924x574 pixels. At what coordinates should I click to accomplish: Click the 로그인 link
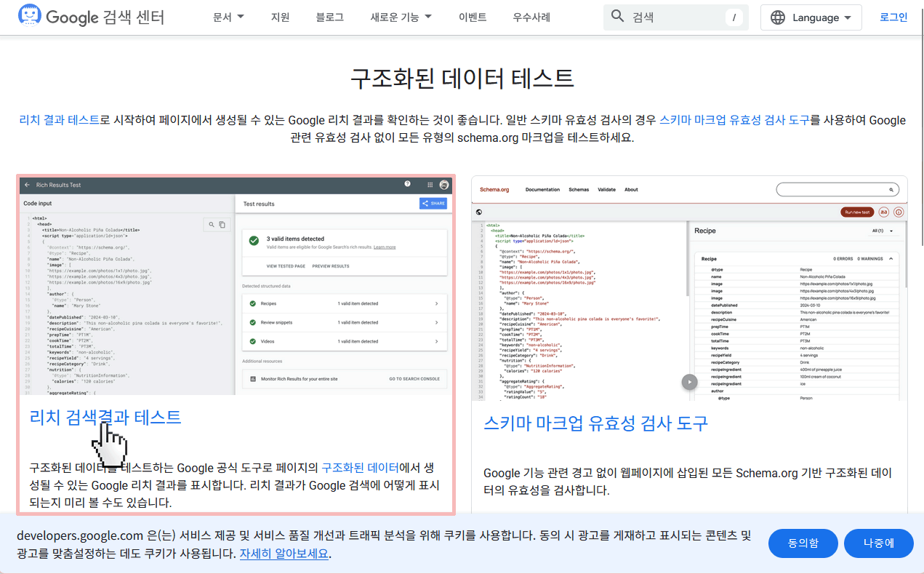pyautogui.click(x=893, y=17)
